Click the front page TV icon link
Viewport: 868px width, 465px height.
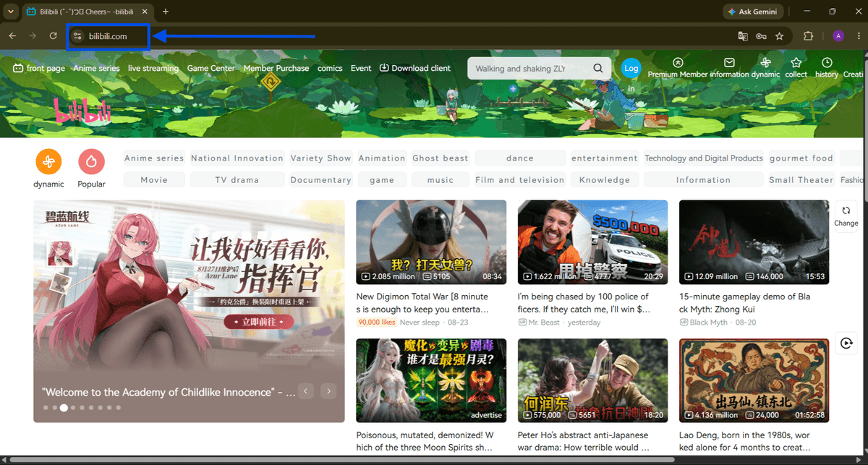(39, 68)
